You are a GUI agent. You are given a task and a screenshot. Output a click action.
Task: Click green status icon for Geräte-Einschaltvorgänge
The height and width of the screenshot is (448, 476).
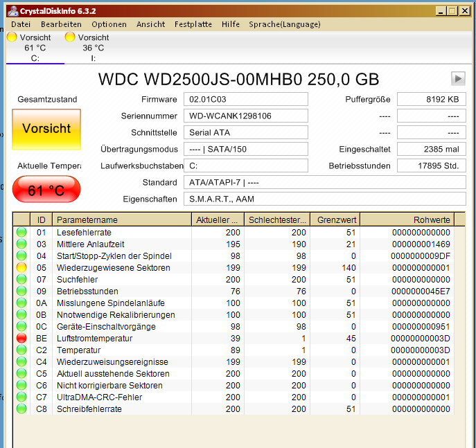point(21,326)
